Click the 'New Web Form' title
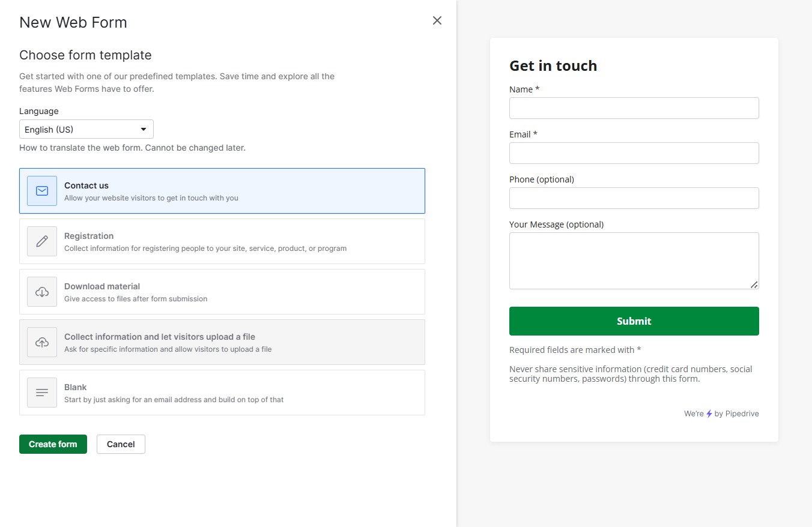812x527 pixels. tap(73, 23)
